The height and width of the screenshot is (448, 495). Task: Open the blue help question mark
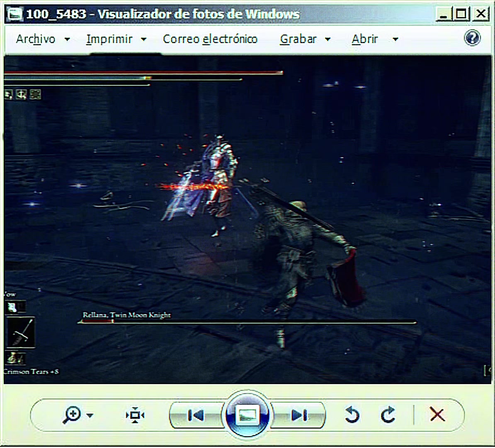pyautogui.click(x=472, y=38)
